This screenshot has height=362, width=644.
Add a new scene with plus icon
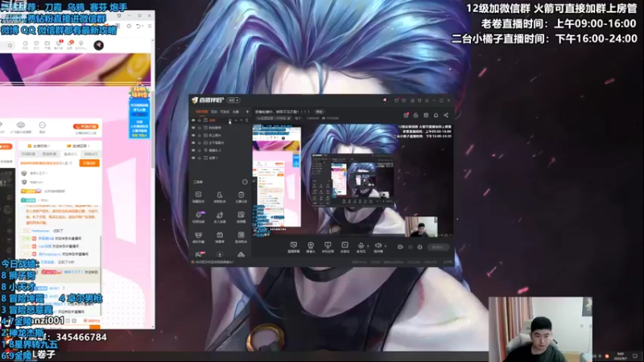(247, 112)
